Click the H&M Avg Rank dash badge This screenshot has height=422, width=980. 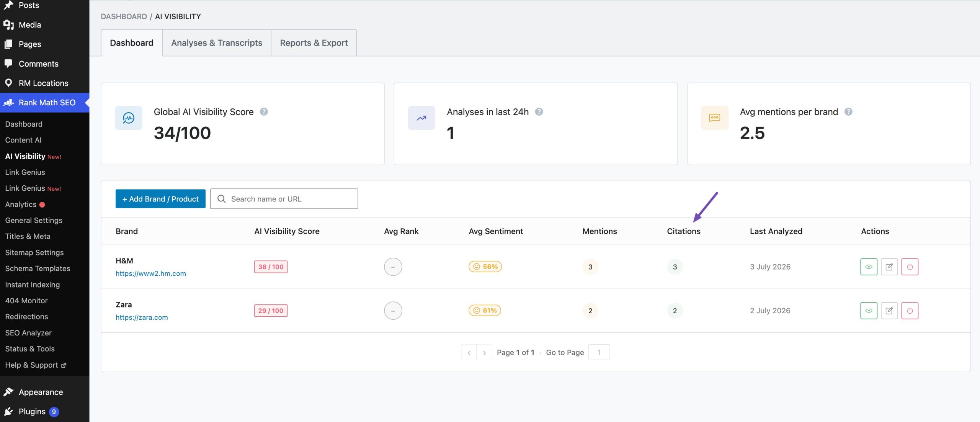[393, 267]
